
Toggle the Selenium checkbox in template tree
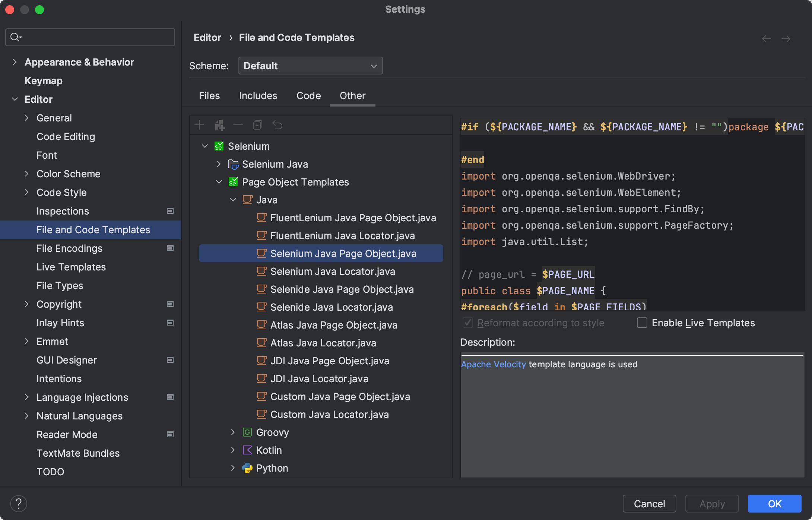(219, 146)
